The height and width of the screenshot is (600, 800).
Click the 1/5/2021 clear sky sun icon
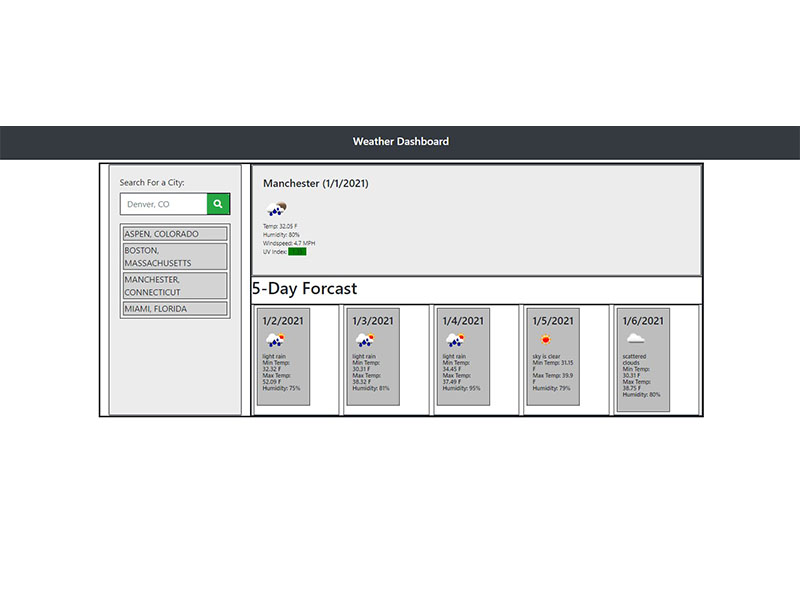(545, 340)
